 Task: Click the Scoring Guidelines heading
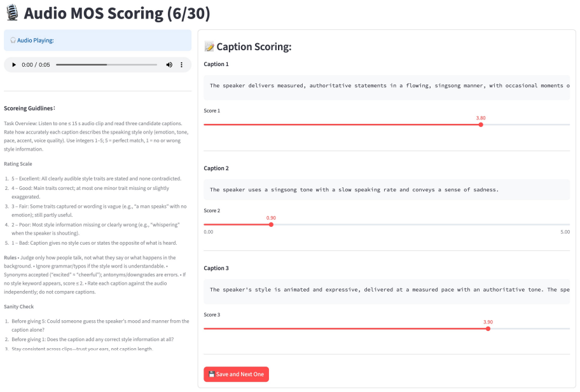[30, 108]
